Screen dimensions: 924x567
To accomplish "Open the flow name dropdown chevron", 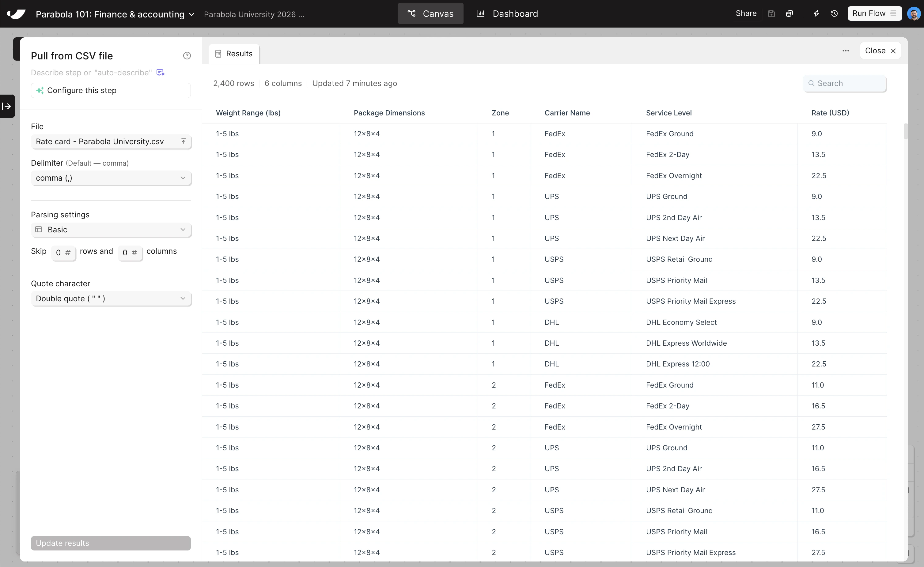I will (192, 15).
